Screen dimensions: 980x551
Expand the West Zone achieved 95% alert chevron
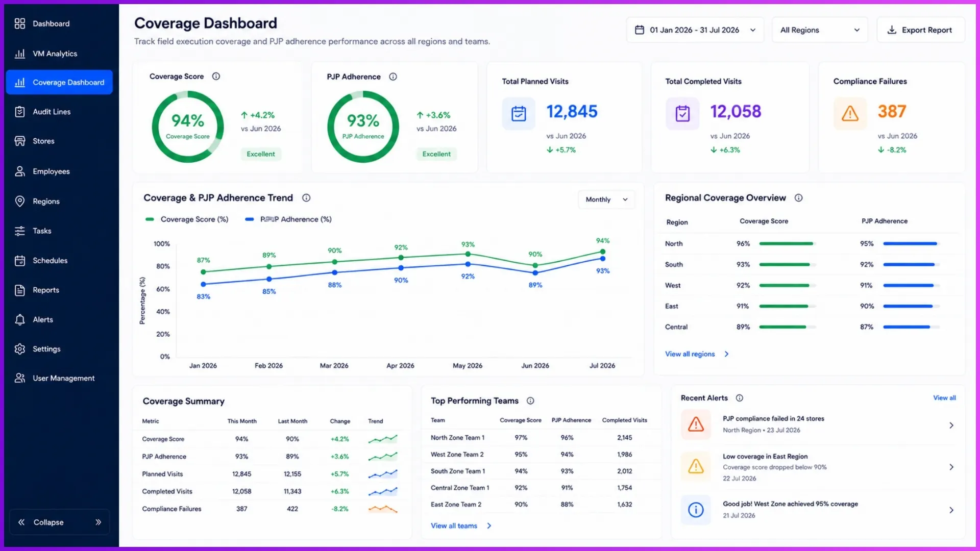click(x=951, y=510)
